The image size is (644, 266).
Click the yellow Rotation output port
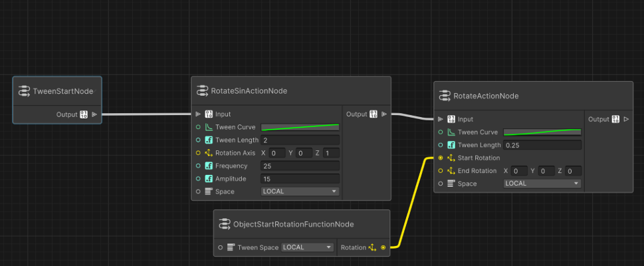point(383,247)
